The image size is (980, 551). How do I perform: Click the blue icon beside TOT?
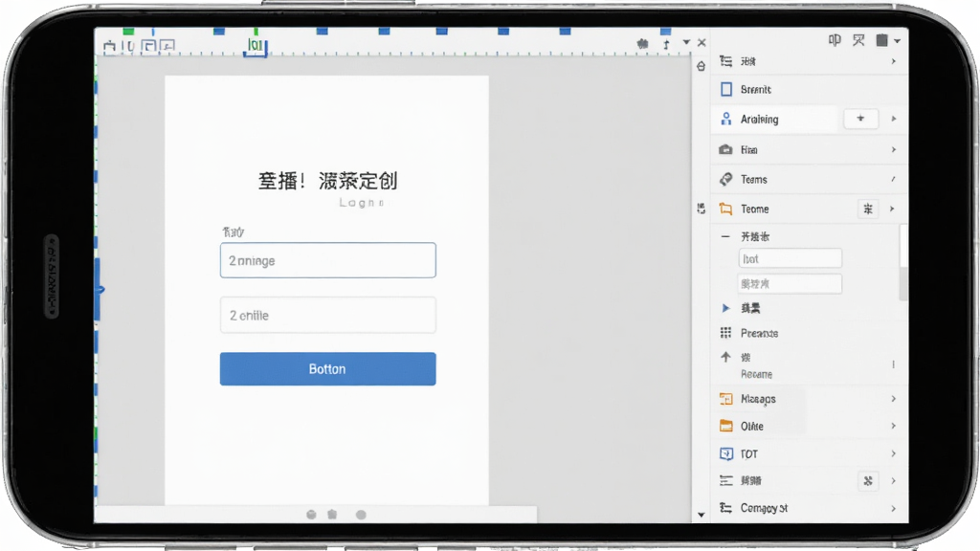725,453
